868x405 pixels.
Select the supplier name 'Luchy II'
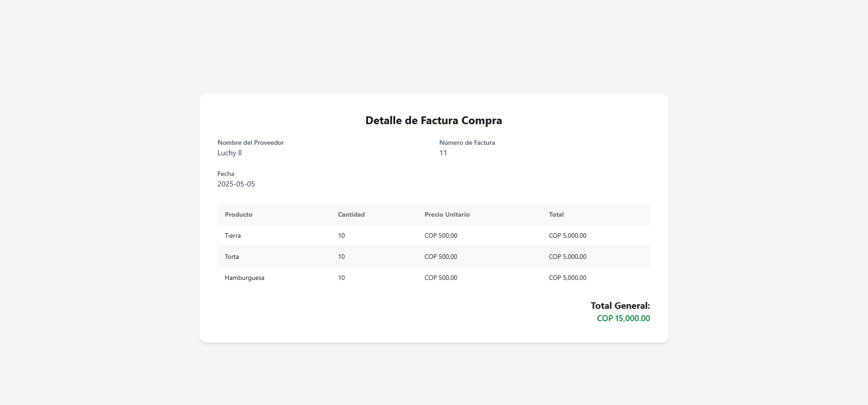(x=230, y=153)
